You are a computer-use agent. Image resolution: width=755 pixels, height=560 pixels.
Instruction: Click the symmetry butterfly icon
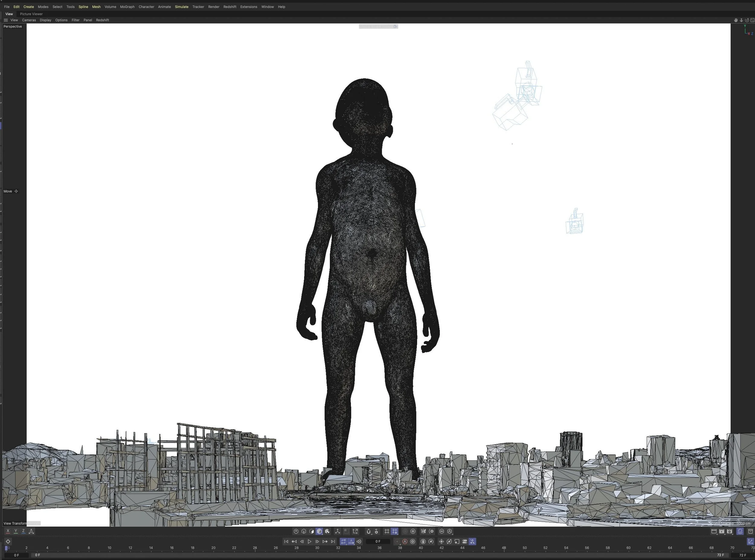pyautogui.click(x=423, y=531)
